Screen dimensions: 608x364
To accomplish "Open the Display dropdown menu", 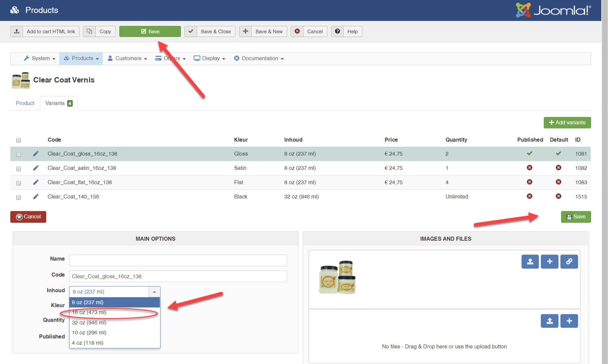I will pyautogui.click(x=209, y=58).
